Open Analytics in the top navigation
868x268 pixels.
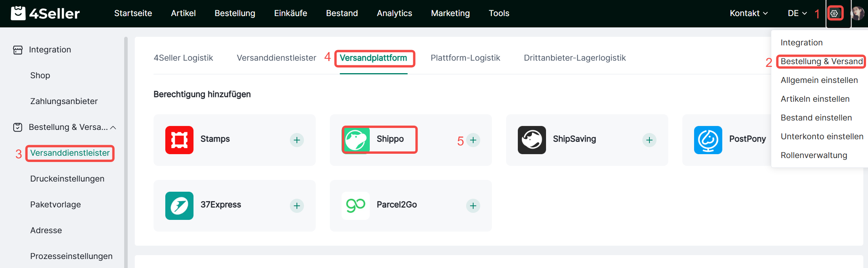(x=394, y=13)
